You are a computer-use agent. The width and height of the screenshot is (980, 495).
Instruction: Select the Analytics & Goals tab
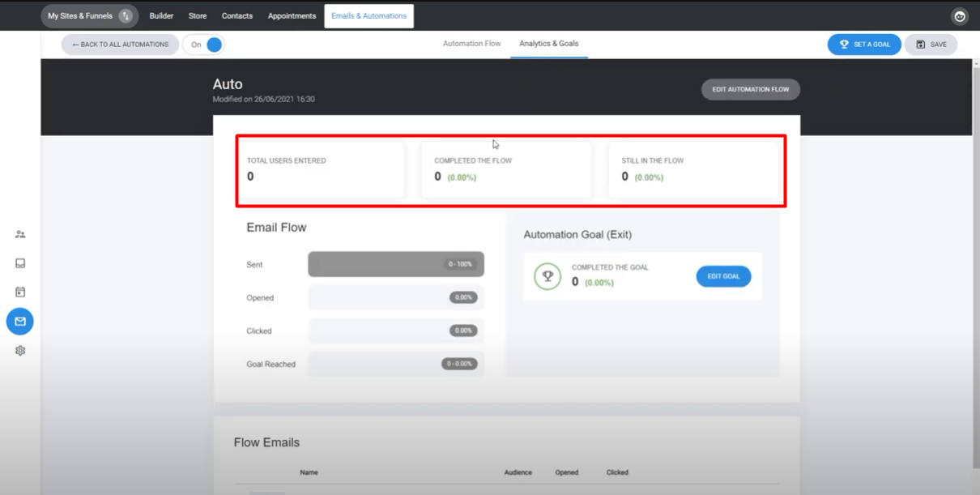tap(548, 44)
